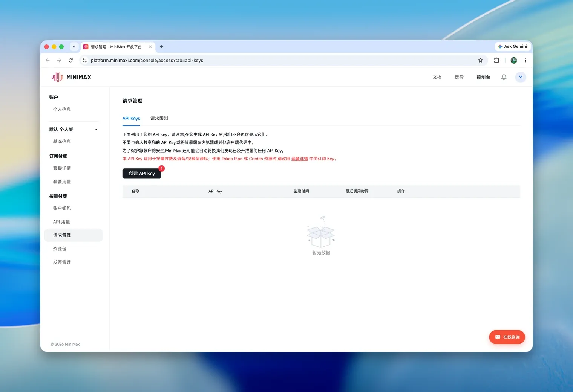Open 套餐用量 in the sidebar
573x392 pixels.
pyautogui.click(x=62, y=182)
